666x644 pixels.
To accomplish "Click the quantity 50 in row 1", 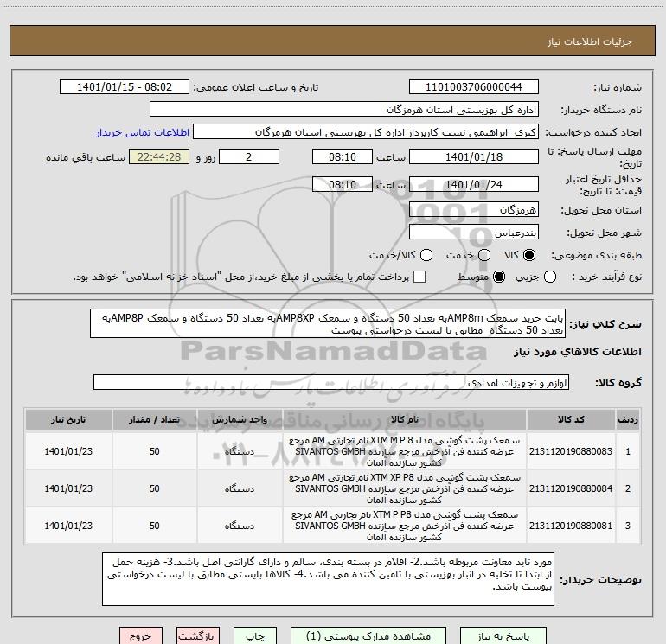I will click(155, 451).
